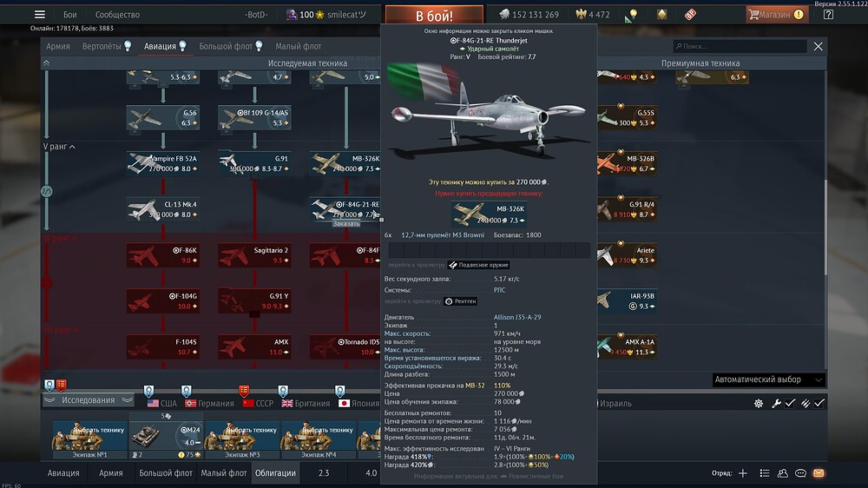
Task: Click the gold warbond diamond icon
Action: coord(661,15)
